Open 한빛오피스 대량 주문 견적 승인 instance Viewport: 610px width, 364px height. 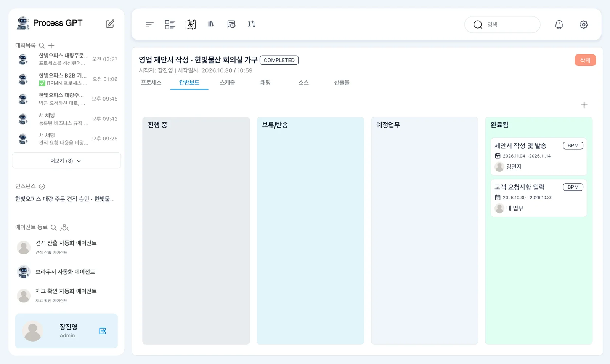(65, 199)
